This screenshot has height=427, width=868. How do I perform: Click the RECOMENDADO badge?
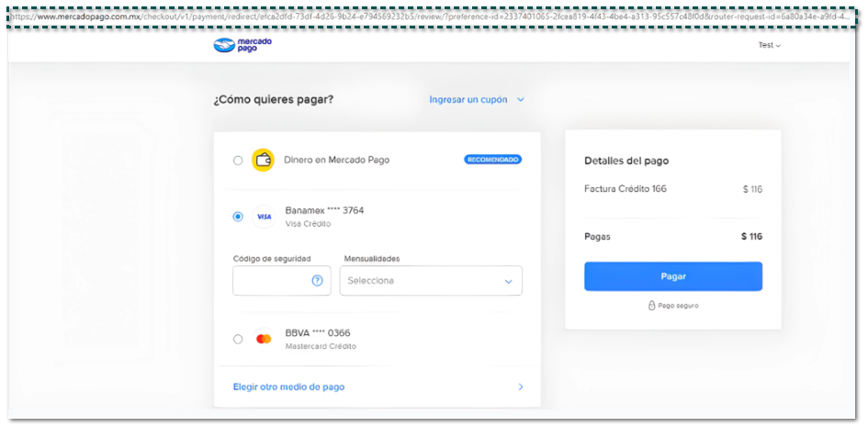pyautogui.click(x=492, y=160)
